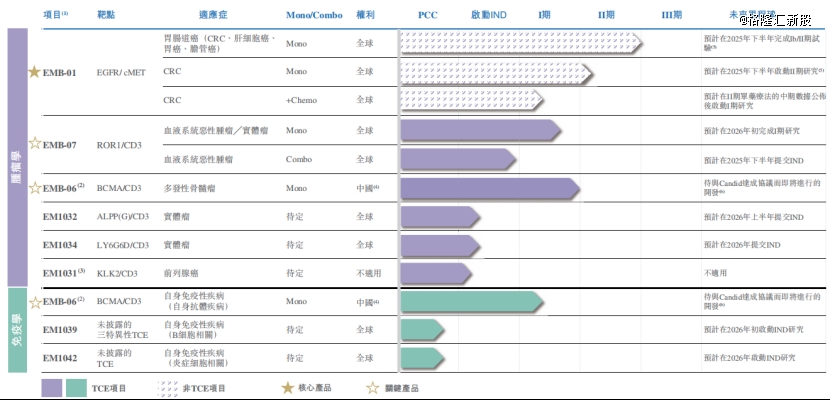Click the EM1031 program name

pos(64,273)
